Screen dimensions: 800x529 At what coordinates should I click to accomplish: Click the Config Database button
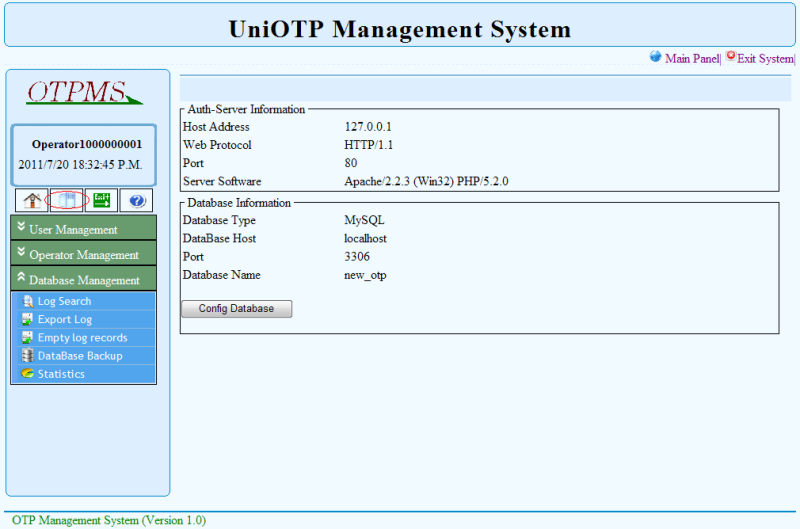(237, 309)
